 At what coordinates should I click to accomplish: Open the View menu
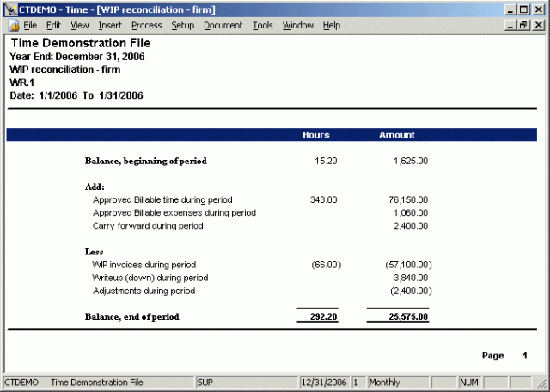[80, 25]
